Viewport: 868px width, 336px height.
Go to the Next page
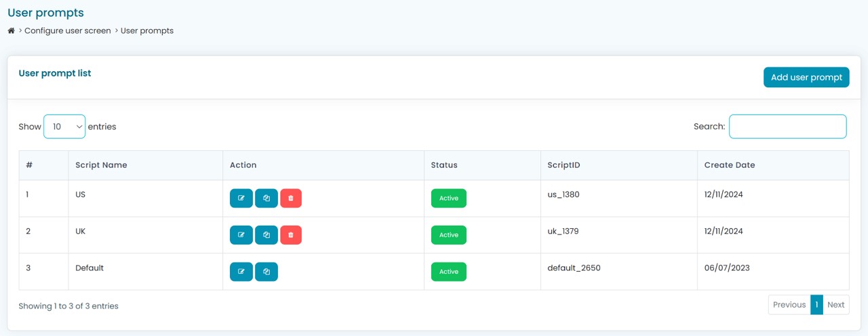(x=835, y=305)
